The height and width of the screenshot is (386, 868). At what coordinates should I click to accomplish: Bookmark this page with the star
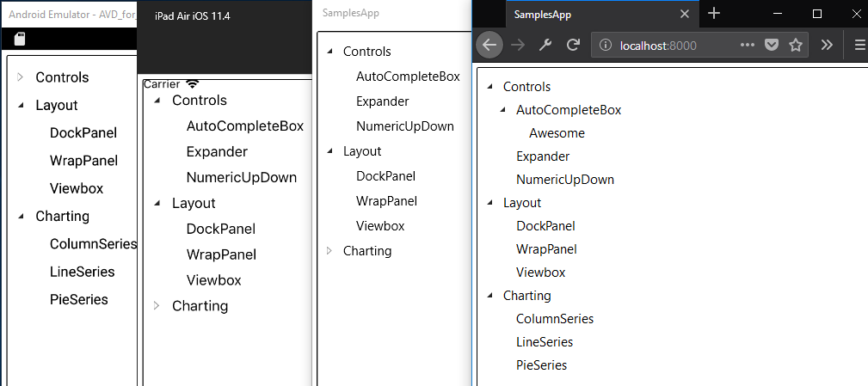click(x=796, y=45)
